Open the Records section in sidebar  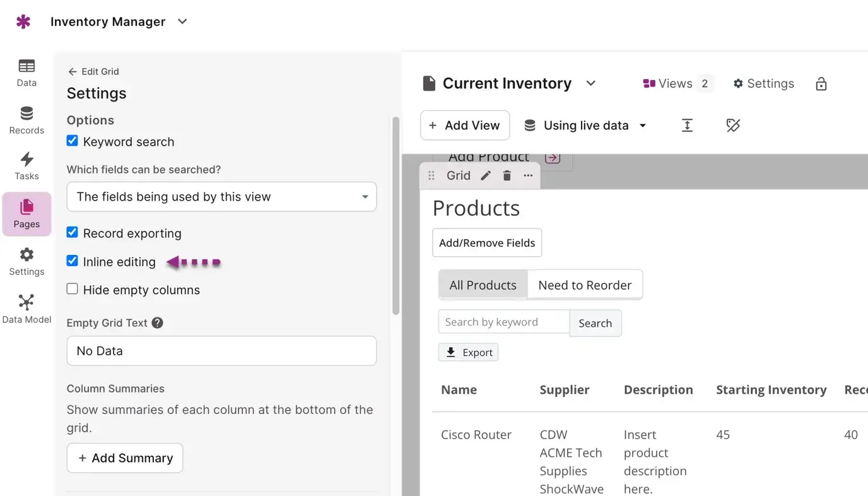[26, 120]
